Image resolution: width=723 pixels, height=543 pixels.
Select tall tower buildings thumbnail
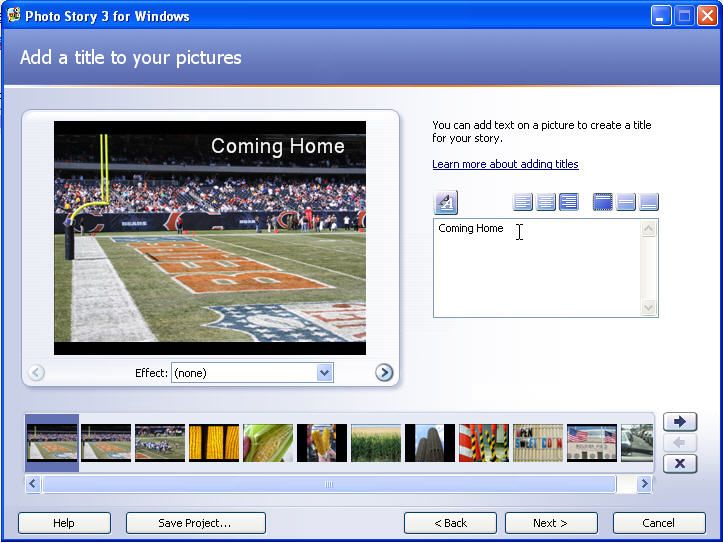click(x=430, y=443)
